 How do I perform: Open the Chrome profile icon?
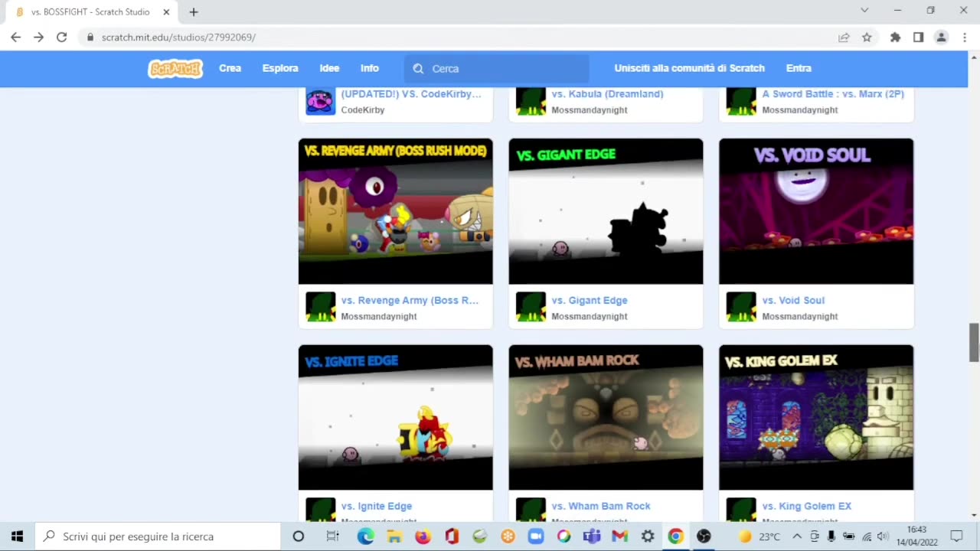pyautogui.click(x=942, y=37)
